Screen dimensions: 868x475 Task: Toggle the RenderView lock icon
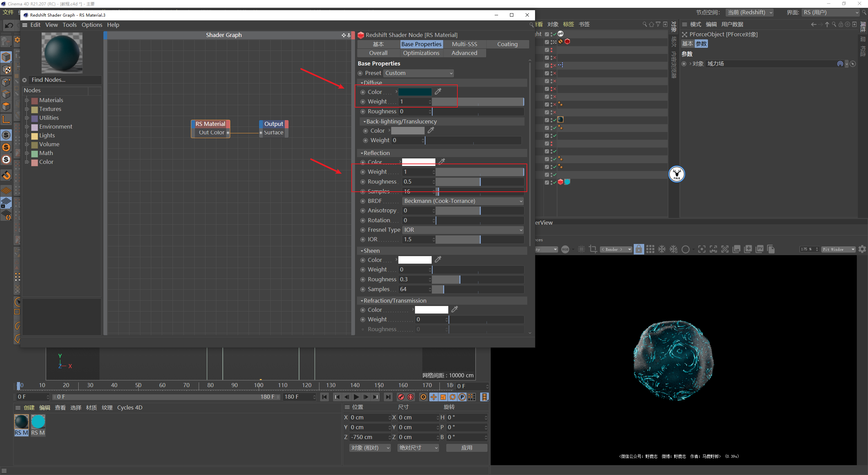tap(639, 249)
